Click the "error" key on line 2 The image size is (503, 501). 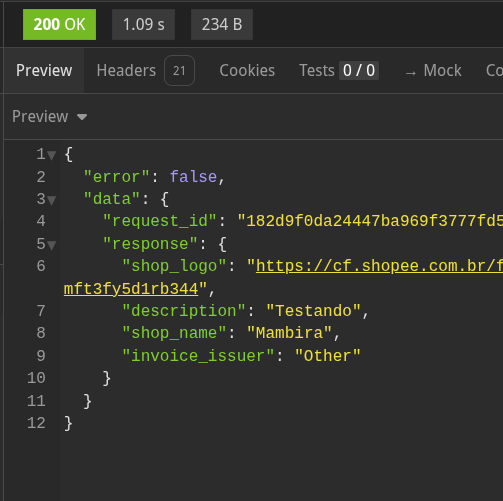[x=116, y=177]
